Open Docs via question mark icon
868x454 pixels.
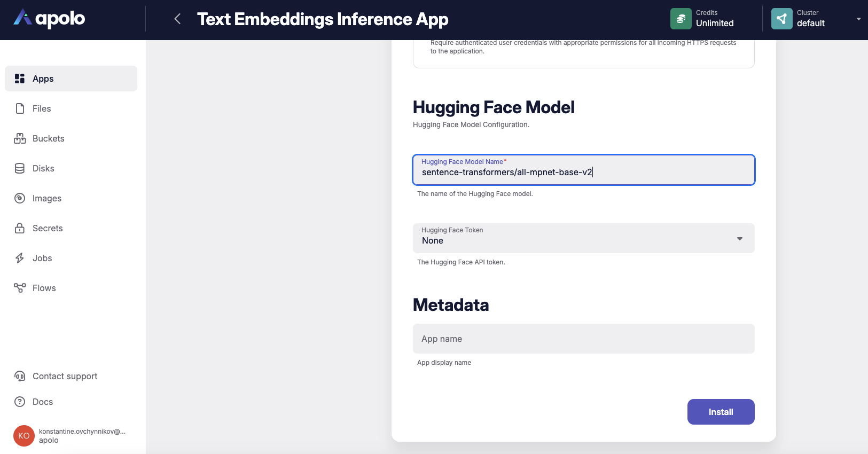click(20, 402)
